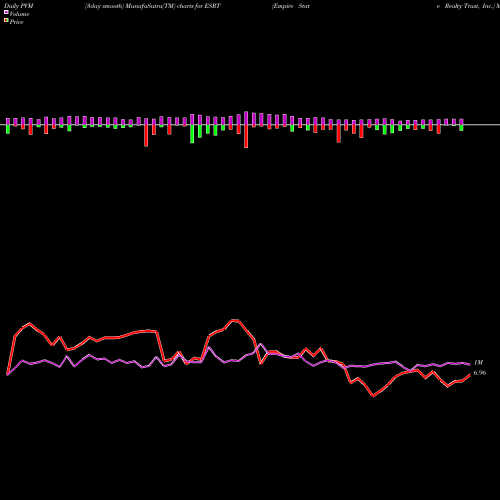Click the '(Empire Stat' text in title
Screen dimensions: 500x500
point(291,6)
